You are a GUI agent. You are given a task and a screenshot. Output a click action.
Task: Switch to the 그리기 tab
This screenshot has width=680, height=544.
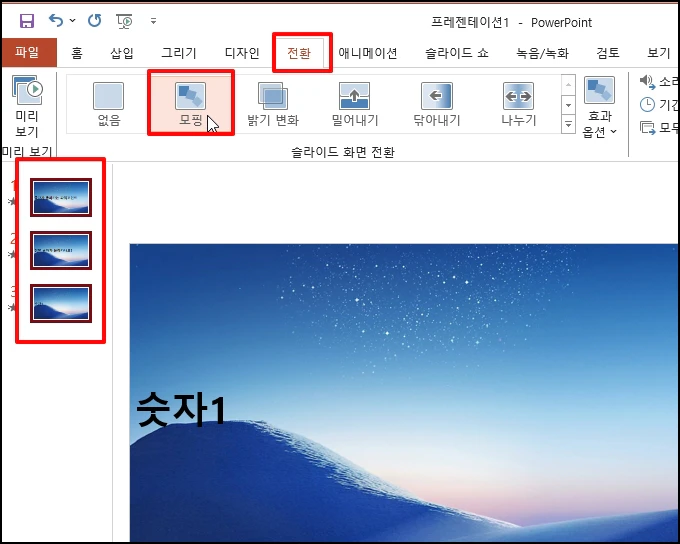pos(179,53)
